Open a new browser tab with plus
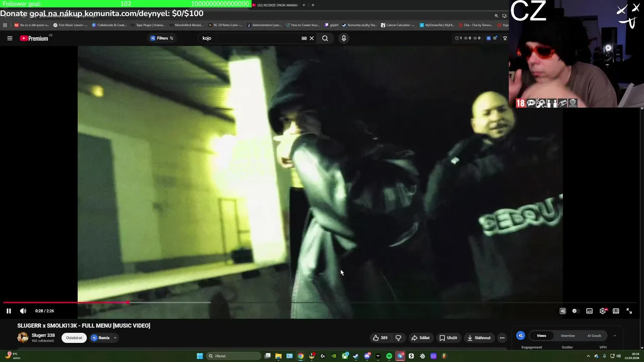 click(x=313, y=5)
